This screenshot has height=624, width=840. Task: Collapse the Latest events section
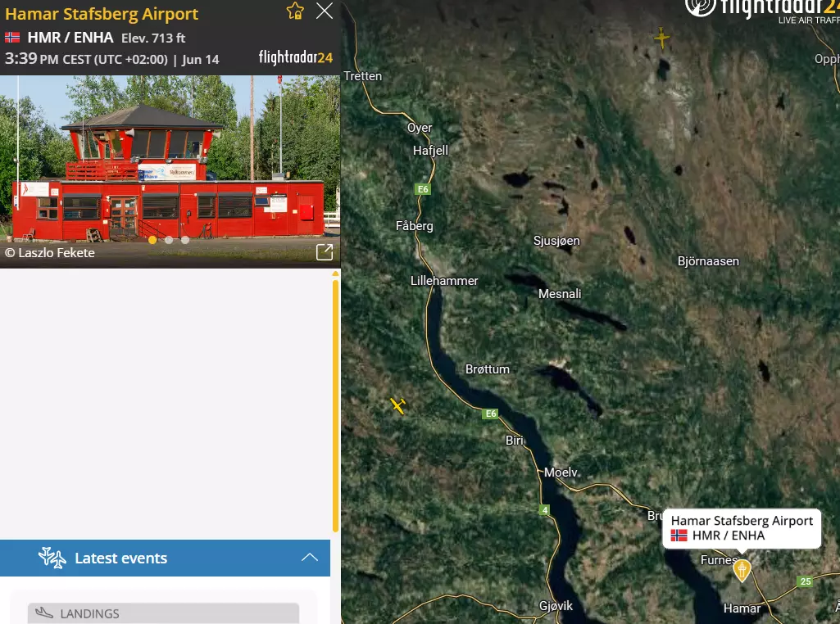[310, 558]
